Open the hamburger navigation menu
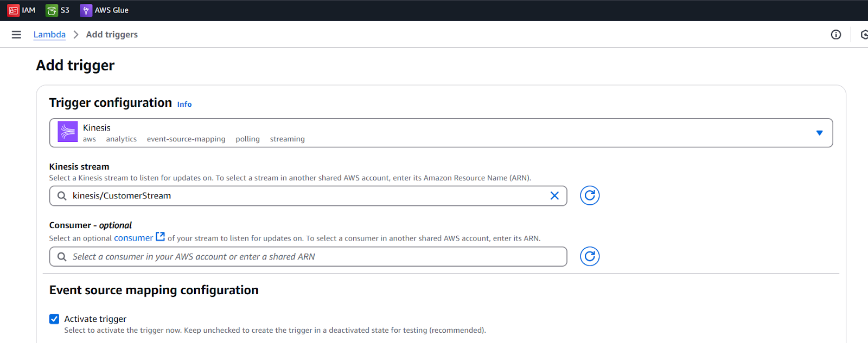Viewport: 868px width, 343px height. [16, 35]
